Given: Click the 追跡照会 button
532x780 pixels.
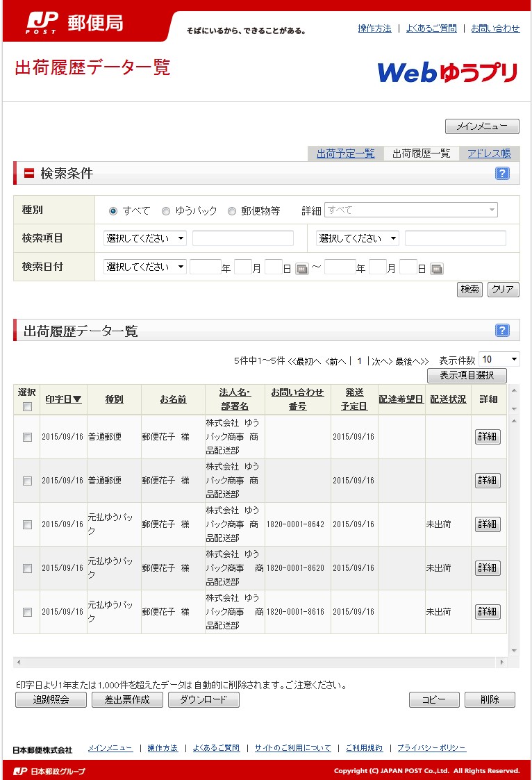Looking at the screenshot, I should (51, 699).
